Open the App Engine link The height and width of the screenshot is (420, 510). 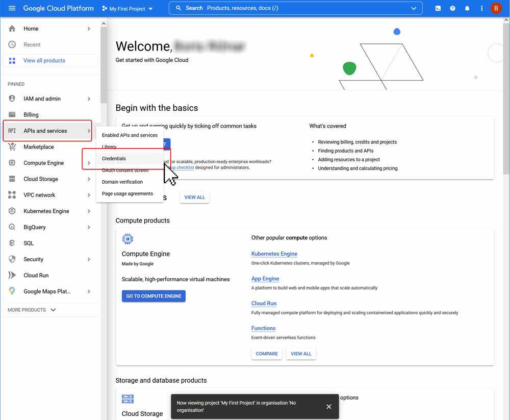(x=265, y=279)
